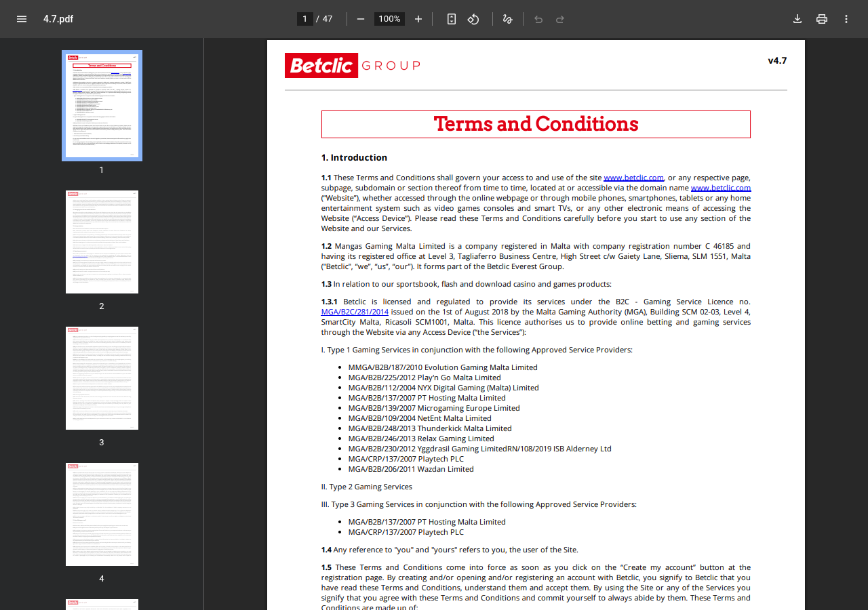Click the Microgaming Europe Limited entry
The width and height of the screenshot is (868, 610).
pyautogui.click(x=434, y=408)
